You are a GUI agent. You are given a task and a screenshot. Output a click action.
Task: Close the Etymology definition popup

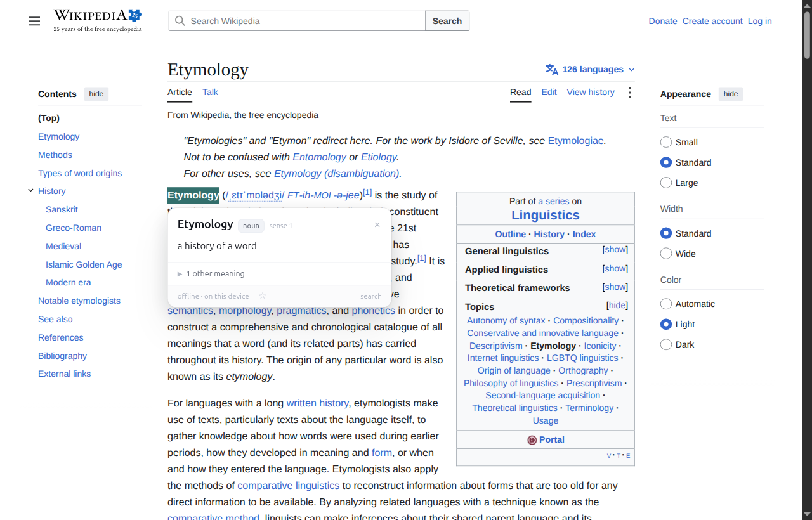click(377, 224)
